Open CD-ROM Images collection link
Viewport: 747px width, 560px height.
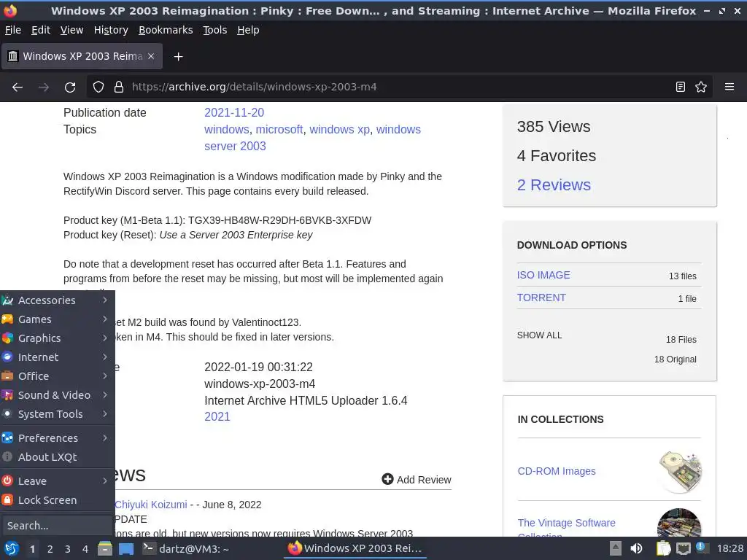[557, 471]
